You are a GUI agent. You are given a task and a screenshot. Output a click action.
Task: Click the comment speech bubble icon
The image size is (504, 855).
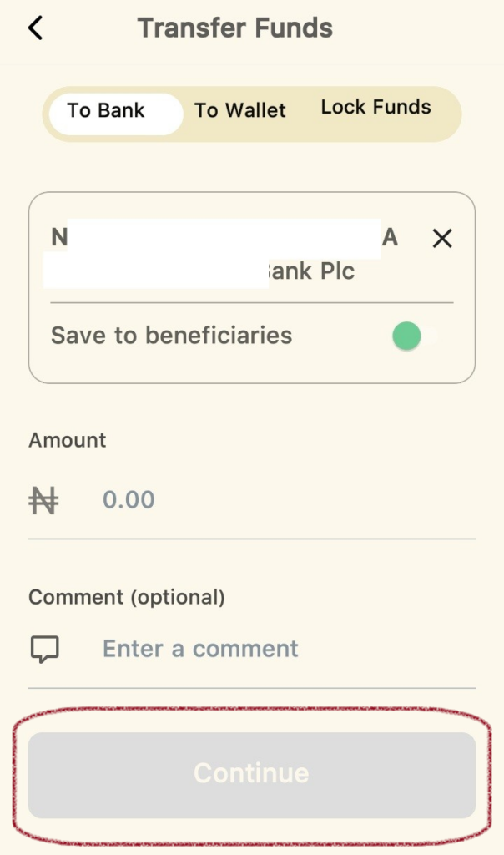(x=44, y=649)
